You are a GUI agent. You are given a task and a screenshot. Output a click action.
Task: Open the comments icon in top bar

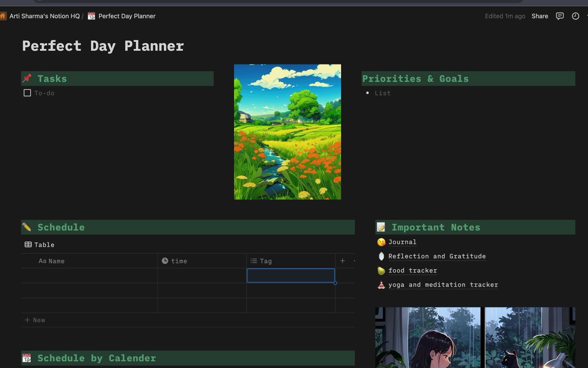[560, 16]
